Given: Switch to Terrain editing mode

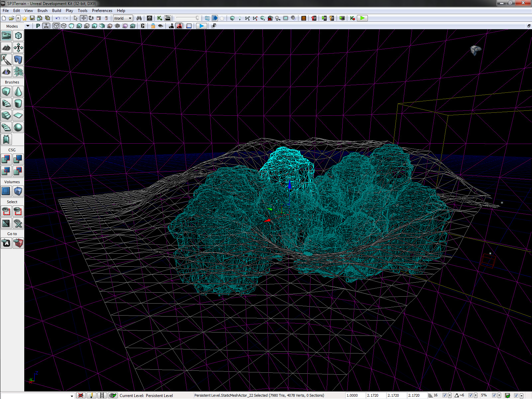Looking at the screenshot, I should click(6, 48).
